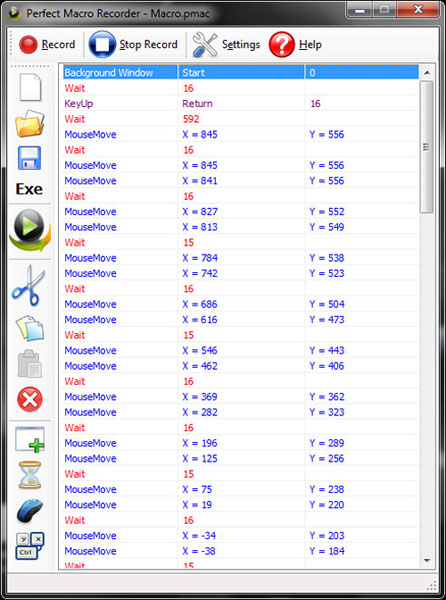
Task: Delete the command with the red X icon
Action: (x=29, y=399)
